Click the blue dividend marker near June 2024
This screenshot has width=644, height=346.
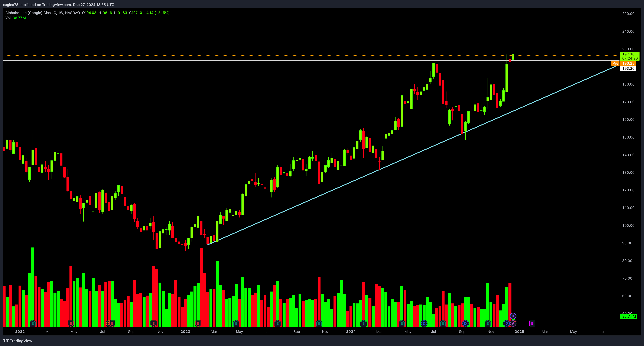(424, 323)
